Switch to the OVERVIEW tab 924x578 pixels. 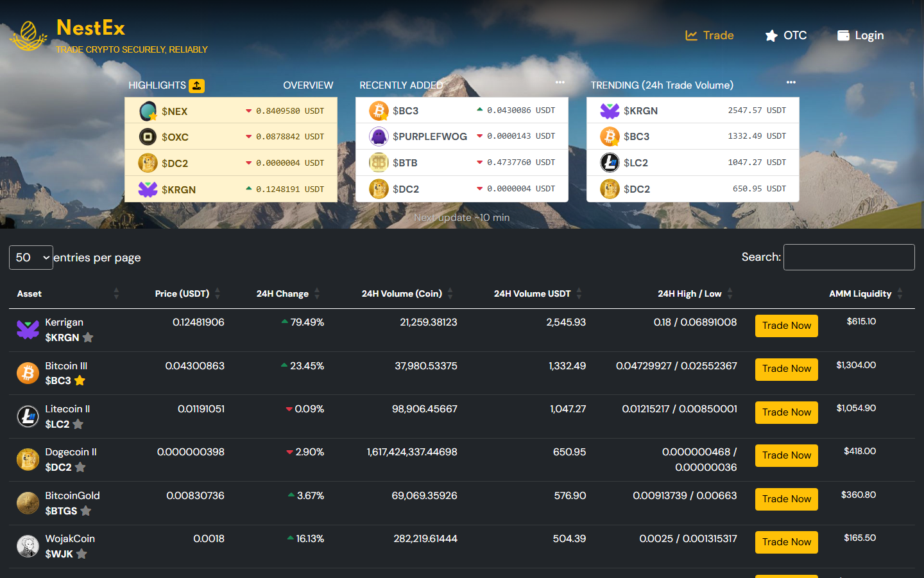pos(308,85)
